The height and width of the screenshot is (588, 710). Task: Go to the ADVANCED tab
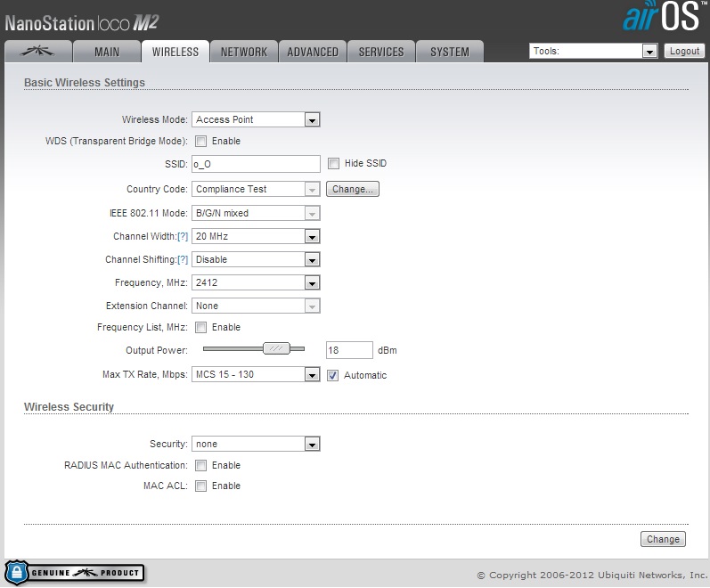313,52
